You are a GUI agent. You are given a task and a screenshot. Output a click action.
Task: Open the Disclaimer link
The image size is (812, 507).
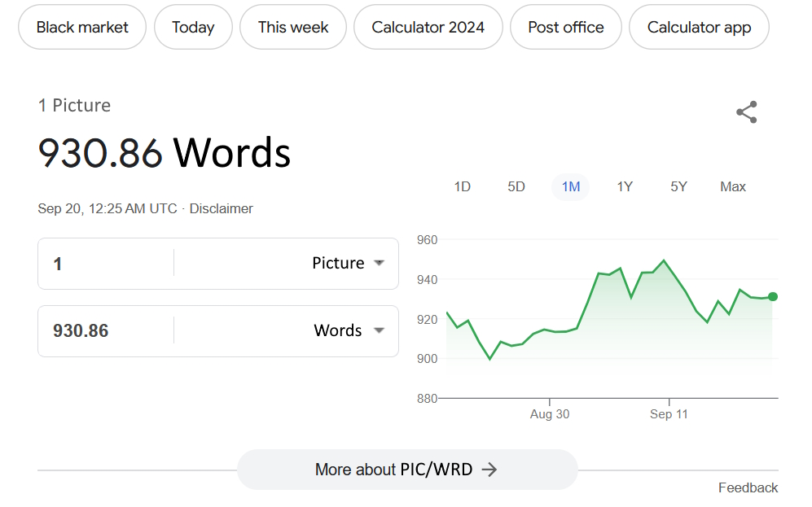(x=221, y=208)
